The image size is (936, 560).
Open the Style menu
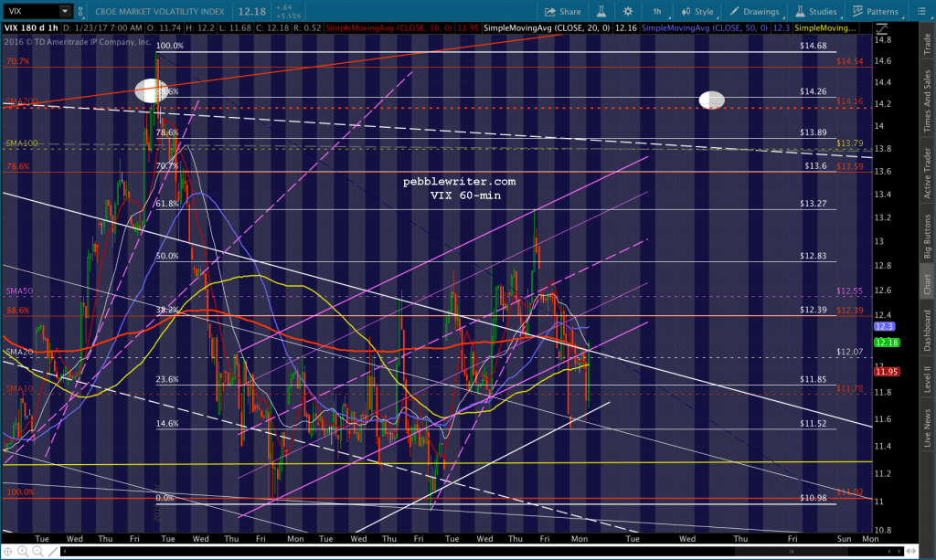point(697,11)
